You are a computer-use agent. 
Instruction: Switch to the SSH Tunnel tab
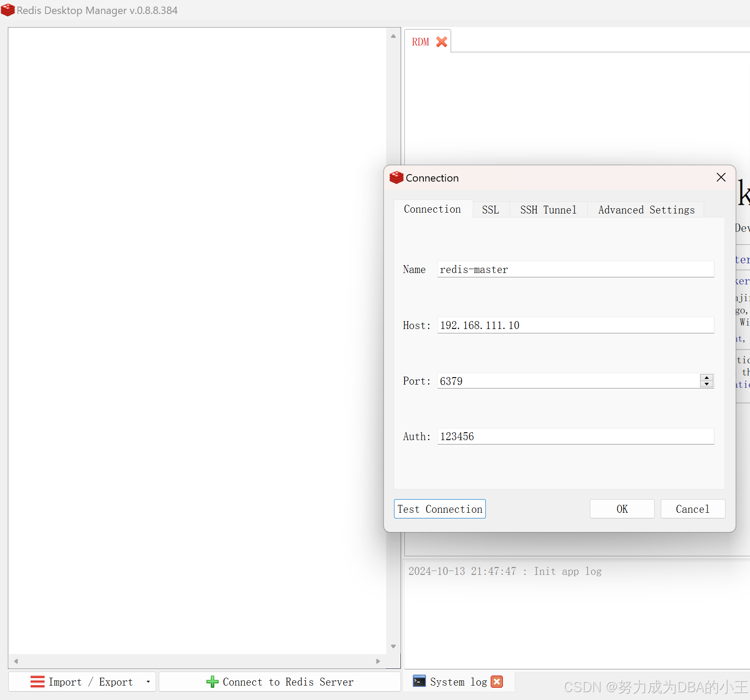(x=548, y=210)
